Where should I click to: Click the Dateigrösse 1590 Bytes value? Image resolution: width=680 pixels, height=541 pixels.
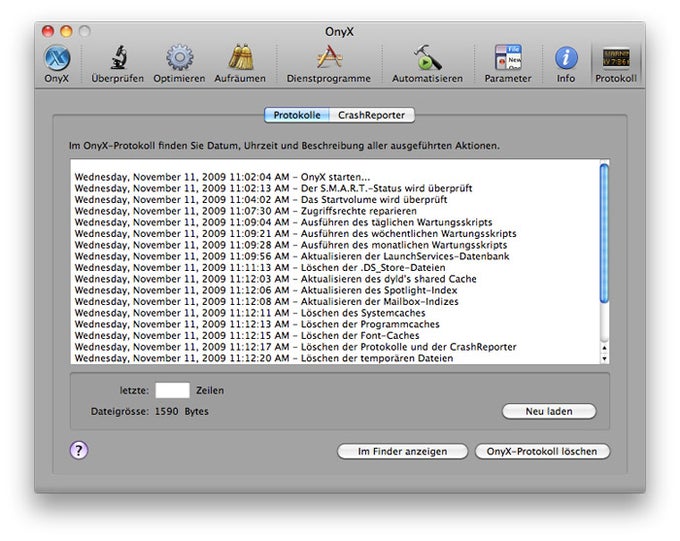click(x=181, y=411)
